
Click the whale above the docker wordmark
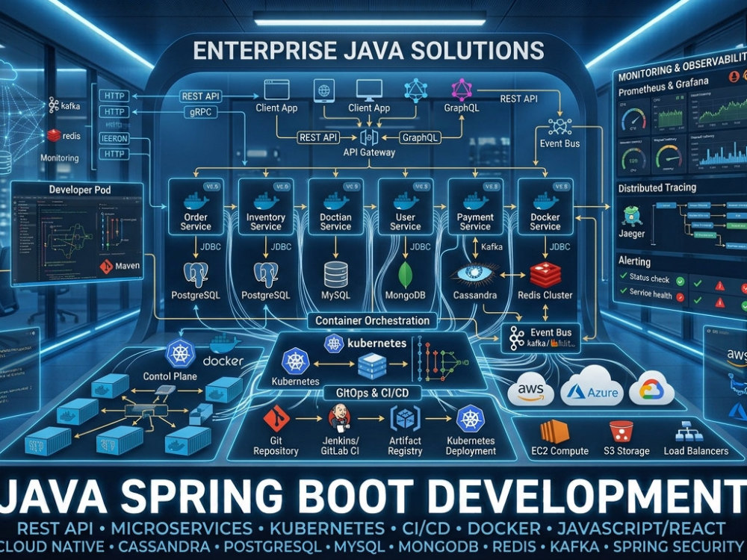[x=225, y=343]
